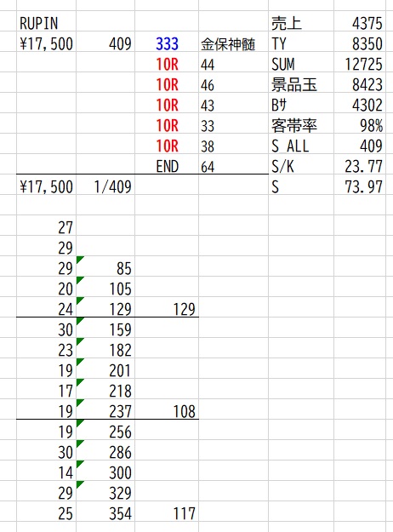This screenshot has height=532, width=393.
Task: Click the TY value 8350
Action: tap(360, 43)
